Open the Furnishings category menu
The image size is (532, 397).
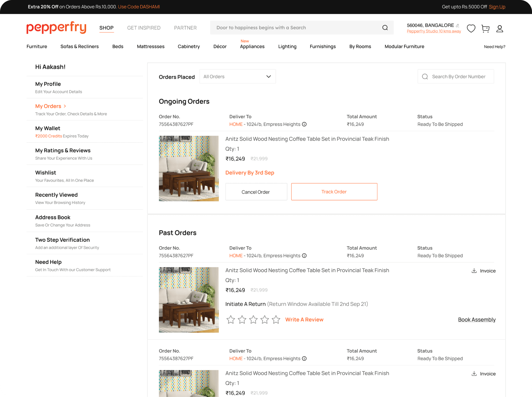[x=323, y=46]
